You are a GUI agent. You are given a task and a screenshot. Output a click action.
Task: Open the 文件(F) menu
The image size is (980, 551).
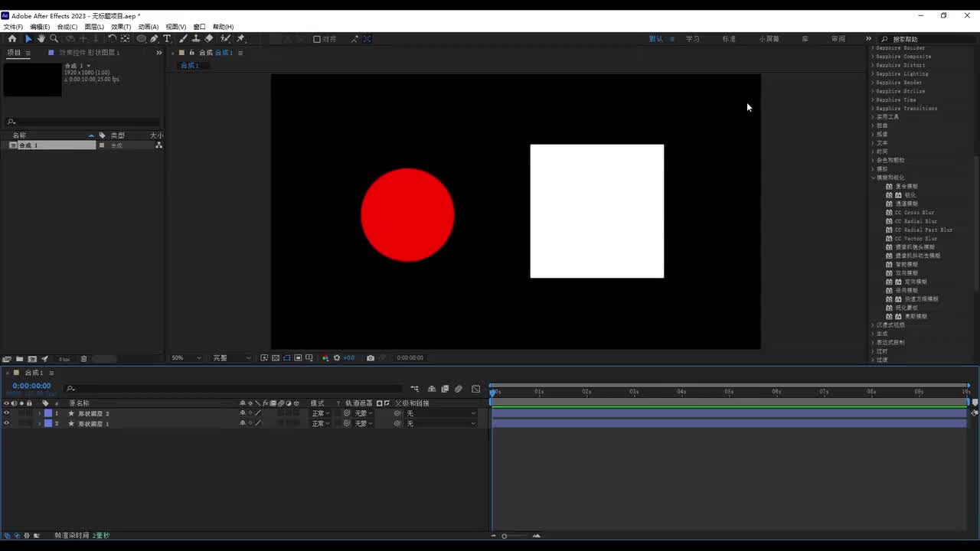(x=13, y=27)
